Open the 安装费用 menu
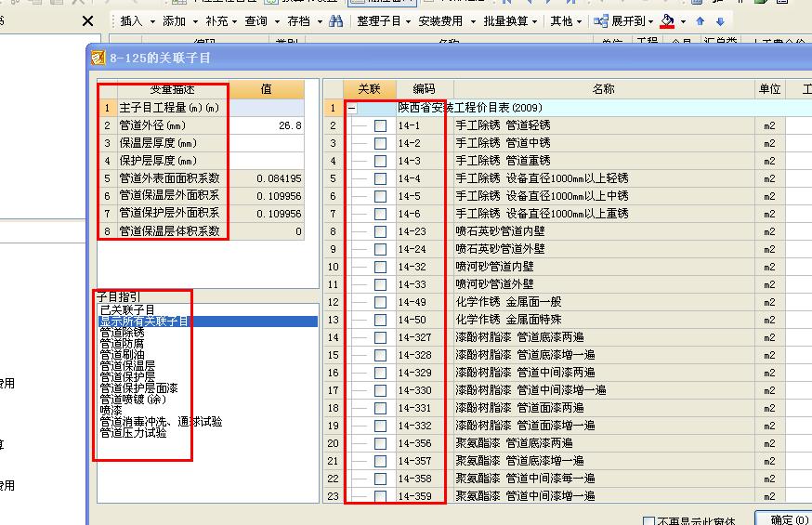Screen dimensions: 812x525 (x=447, y=21)
